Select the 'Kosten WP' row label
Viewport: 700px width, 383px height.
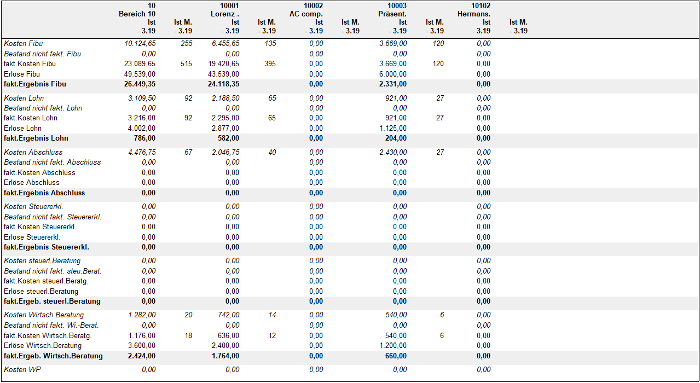pos(22,370)
